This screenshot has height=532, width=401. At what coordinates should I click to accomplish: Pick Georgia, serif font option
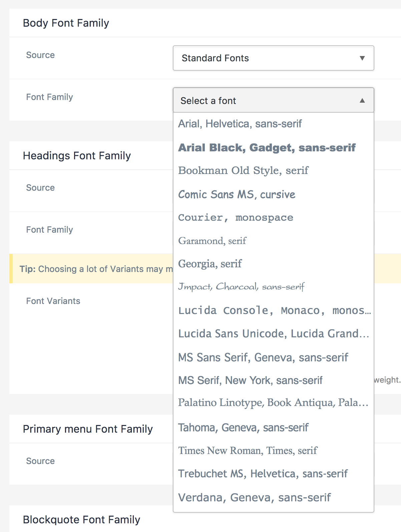(x=210, y=264)
